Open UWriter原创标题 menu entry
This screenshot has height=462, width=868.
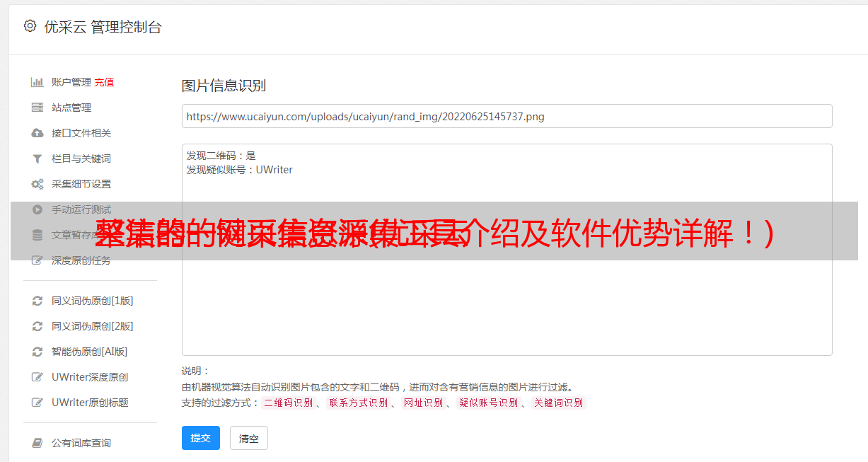(x=90, y=403)
